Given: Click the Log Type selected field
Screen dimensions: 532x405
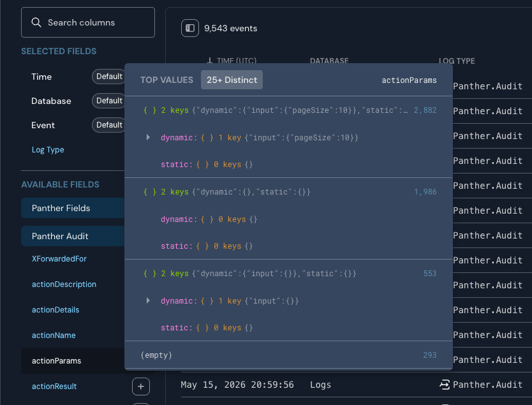Looking at the screenshot, I should pos(48,150).
